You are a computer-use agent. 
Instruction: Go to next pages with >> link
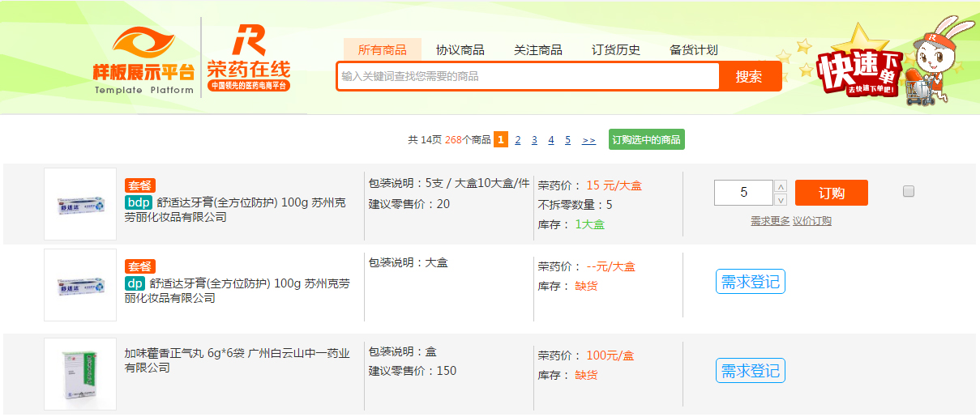[588, 140]
